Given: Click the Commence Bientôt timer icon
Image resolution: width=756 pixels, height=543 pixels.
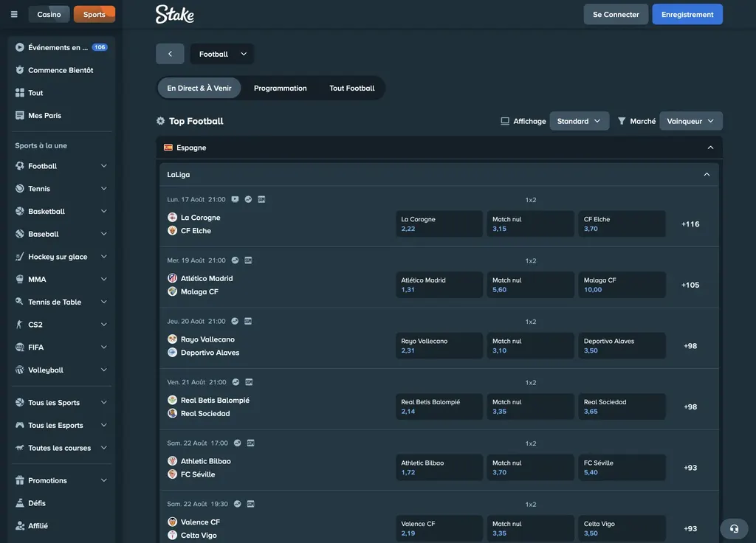Looking at the screenshot, I should coord(20,70).
